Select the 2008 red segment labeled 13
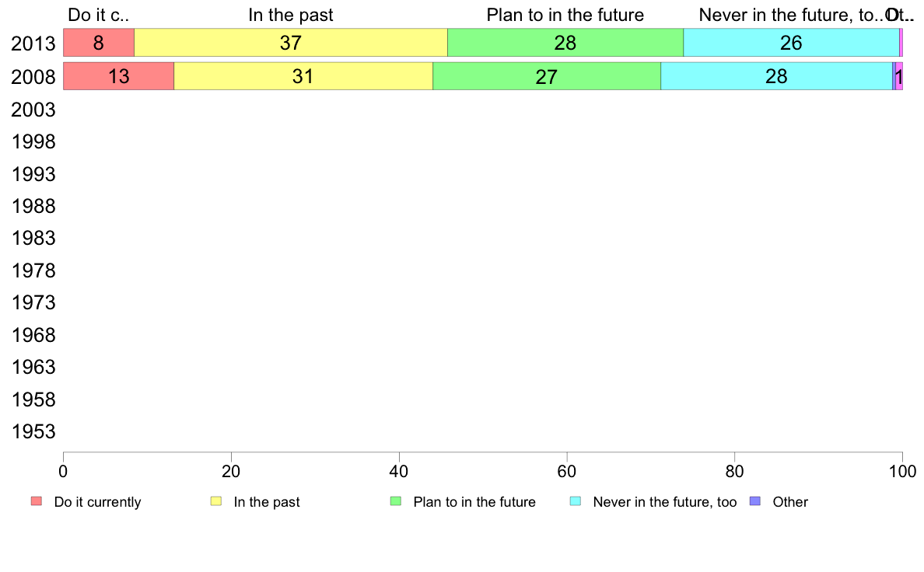 118,76
